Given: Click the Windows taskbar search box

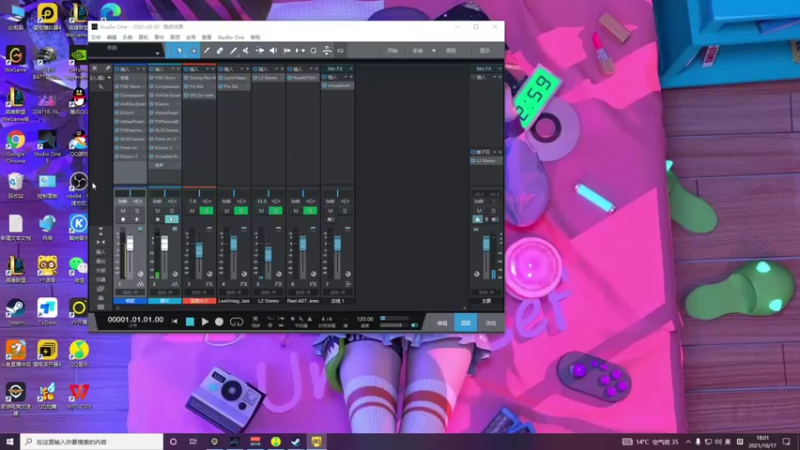Looking at the screenshot, I should (x=92, y=441).
